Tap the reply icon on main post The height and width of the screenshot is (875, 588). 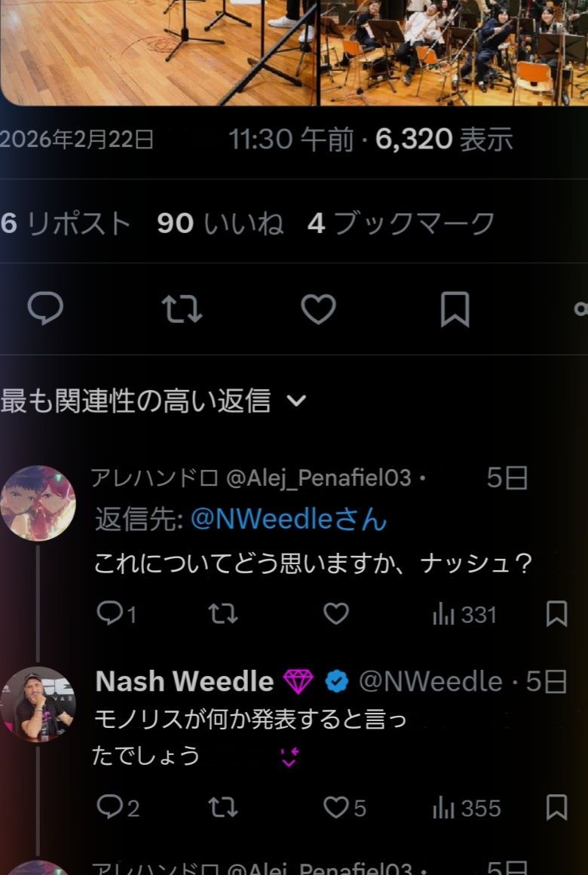click(x=45, y=308)
